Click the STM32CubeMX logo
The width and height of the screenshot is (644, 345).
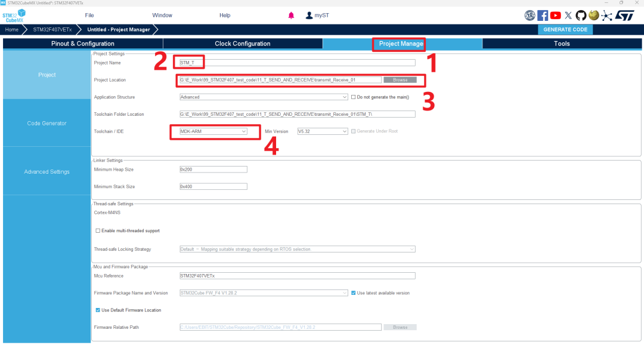pos(14,16)
